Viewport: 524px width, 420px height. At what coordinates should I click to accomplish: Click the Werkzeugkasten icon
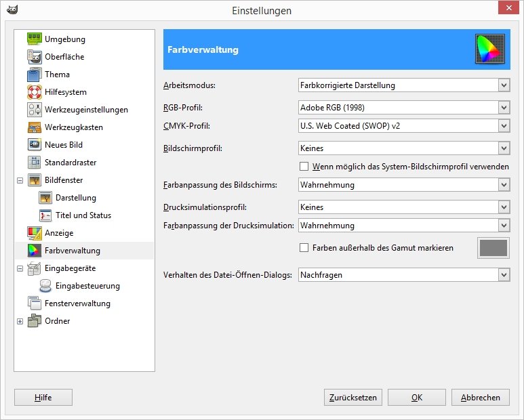pyautogui.click(x=35, y=127)
